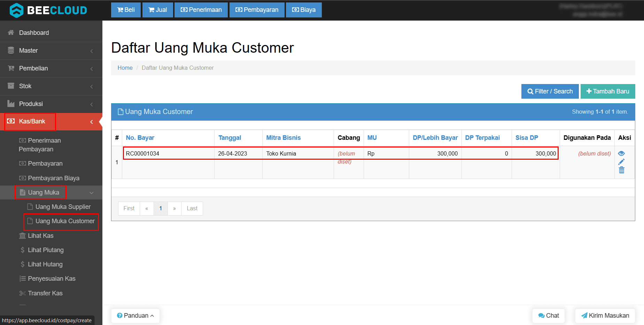Sort by Sisa DP column
Screen dimensions: 644x325
pos(527,138)
